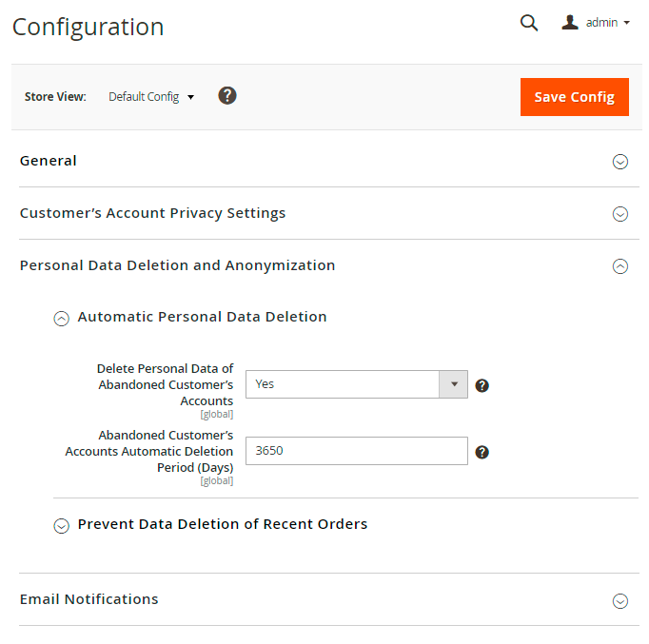
Task: Click the help icon beside Store View
Action: coord(227,96)
